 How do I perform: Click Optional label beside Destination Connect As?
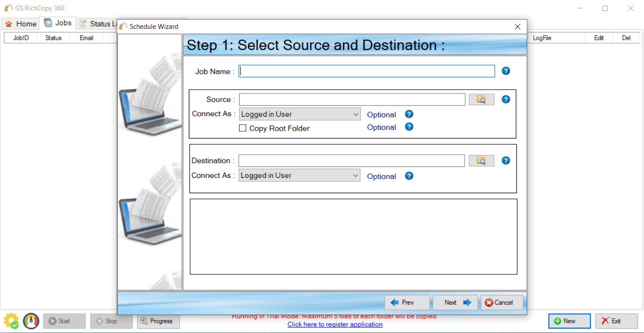(x=381, y=176)
